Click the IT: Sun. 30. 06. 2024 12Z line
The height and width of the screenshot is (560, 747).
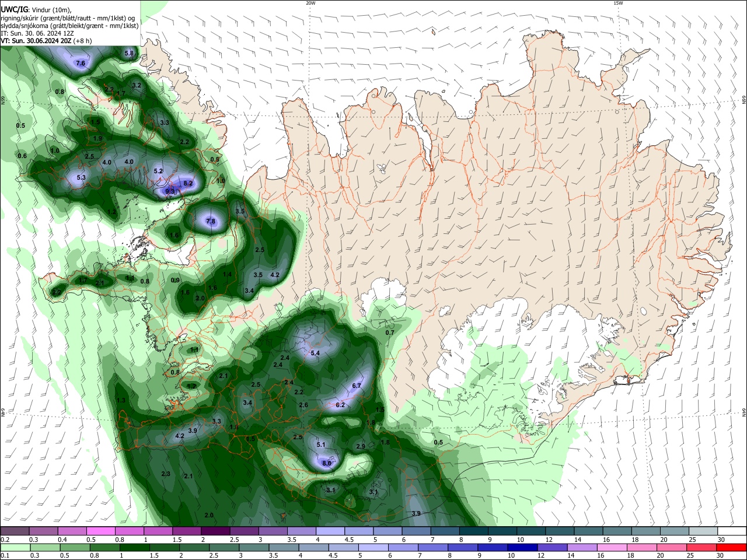click(37, 33)
